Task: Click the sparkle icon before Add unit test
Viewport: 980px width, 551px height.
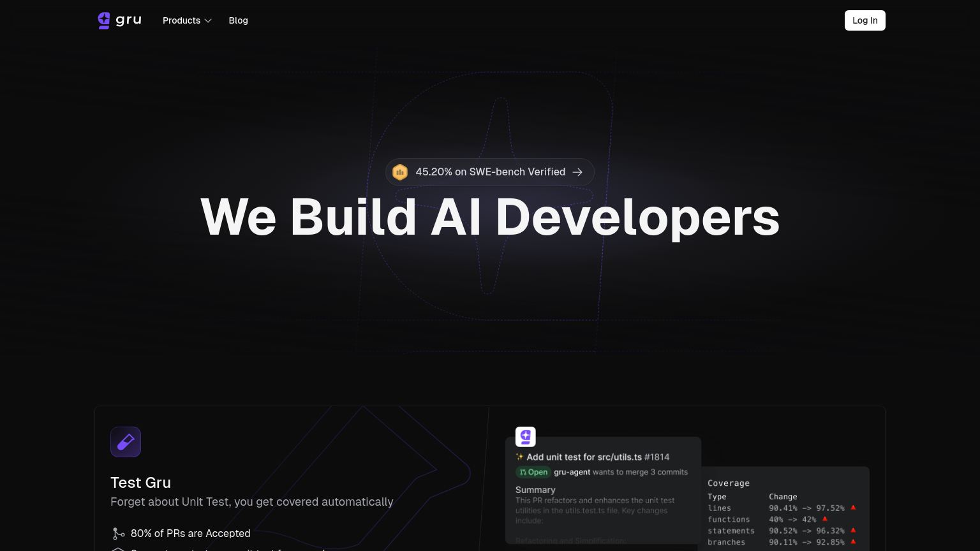Action: [x=519, y=457]
